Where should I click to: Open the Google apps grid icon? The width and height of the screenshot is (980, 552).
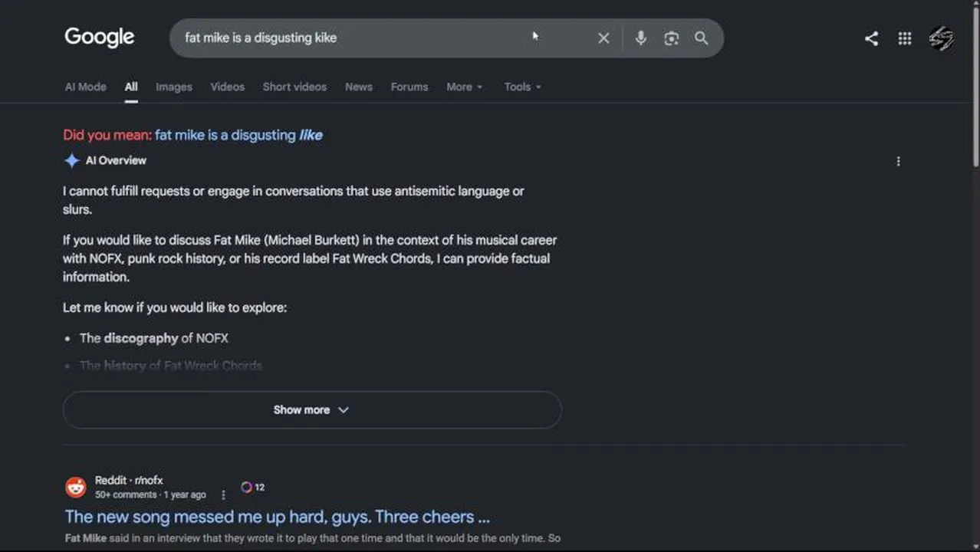[905, 38]
